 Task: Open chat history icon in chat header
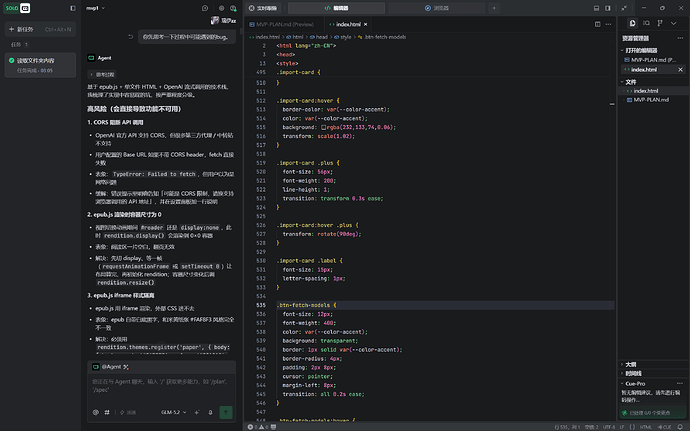205,8
